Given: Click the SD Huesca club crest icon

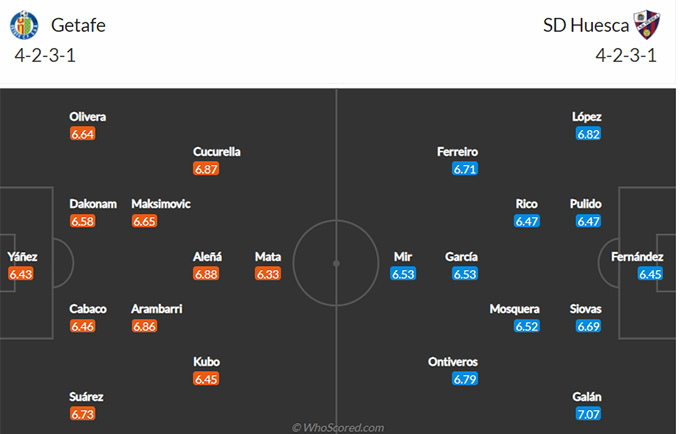Looking at the screenshot, I should [x=647, y=25].
